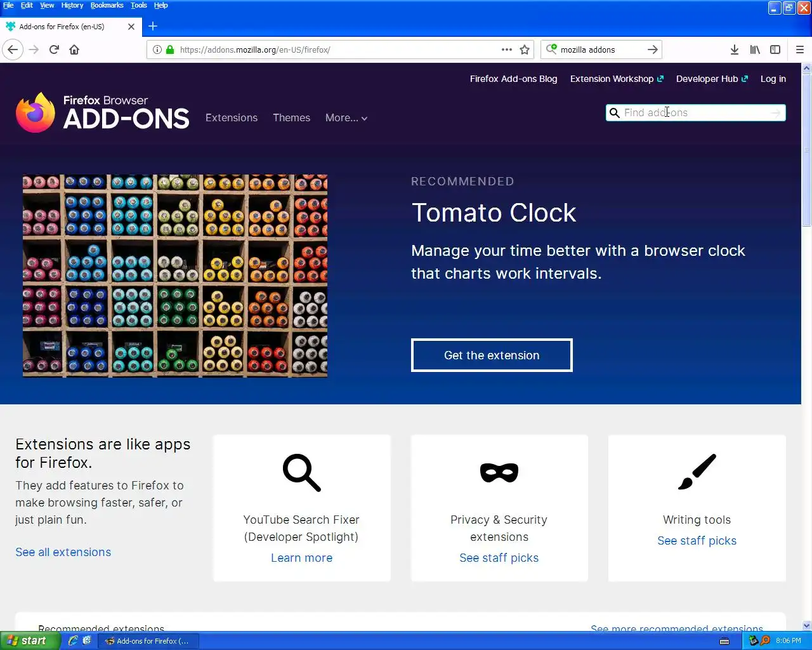The image size is (812, 650).
Task: Click the YouTube Search Fixer magnifier icon
Action: click(301, 472)
